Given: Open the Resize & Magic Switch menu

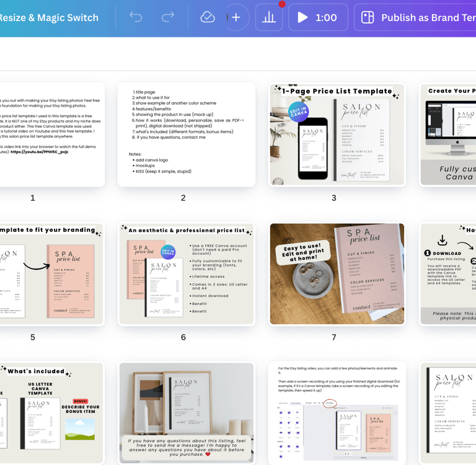Looking at the screenshot, I should [48, 17].
